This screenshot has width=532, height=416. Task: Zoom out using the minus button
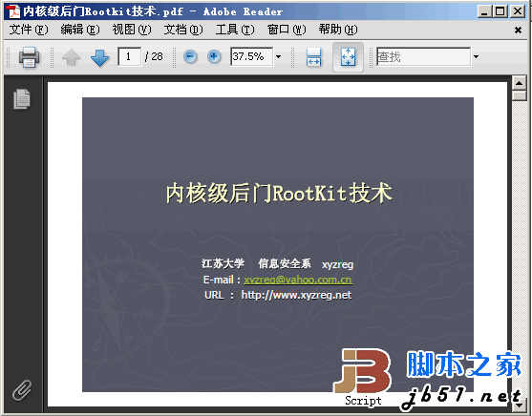tap(190, 56)
